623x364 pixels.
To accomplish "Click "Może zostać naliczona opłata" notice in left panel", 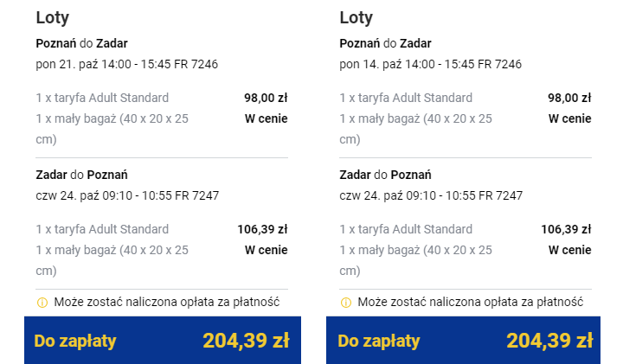I will pyautogui.click(x=166, y=303).
